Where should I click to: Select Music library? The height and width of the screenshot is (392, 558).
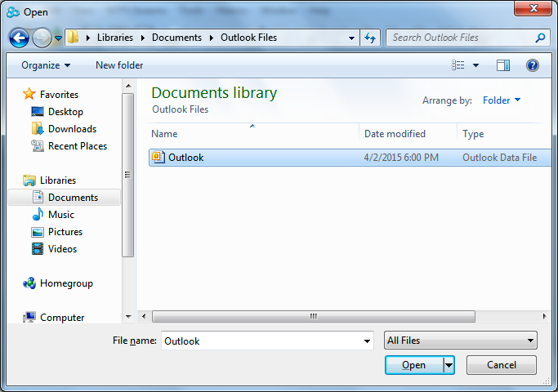pyautogui.click(x=61, y=215)
